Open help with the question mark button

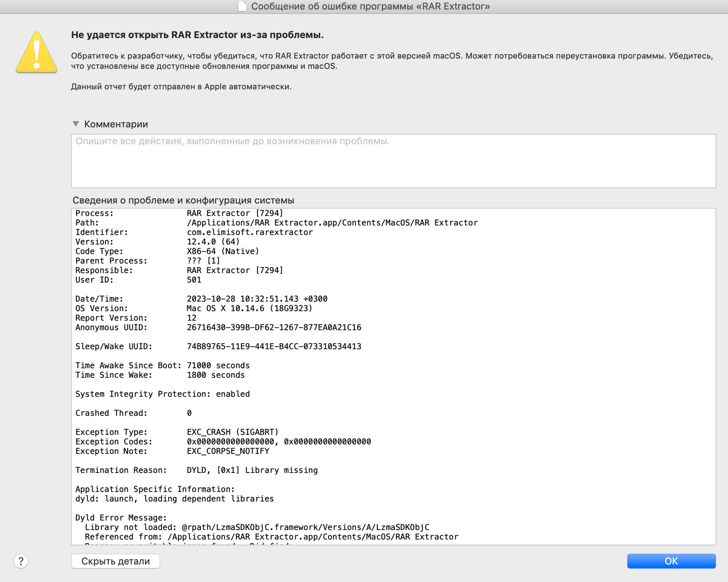coord(21,561)
